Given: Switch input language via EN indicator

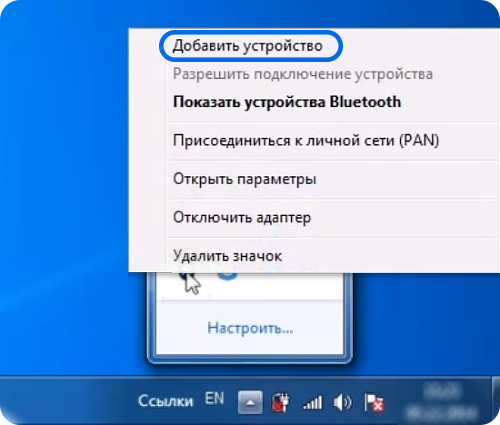Looking at the screenshot, I should pos(214,398).
